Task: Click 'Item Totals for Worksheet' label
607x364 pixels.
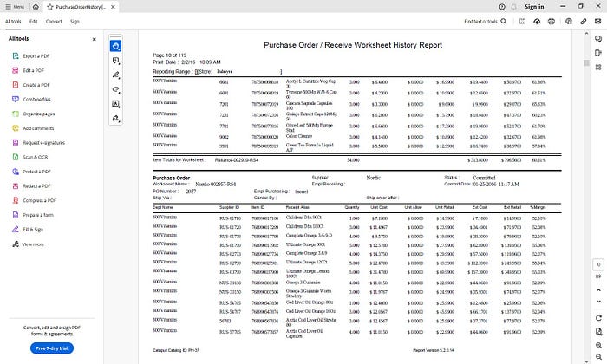Action: [179, 159]
